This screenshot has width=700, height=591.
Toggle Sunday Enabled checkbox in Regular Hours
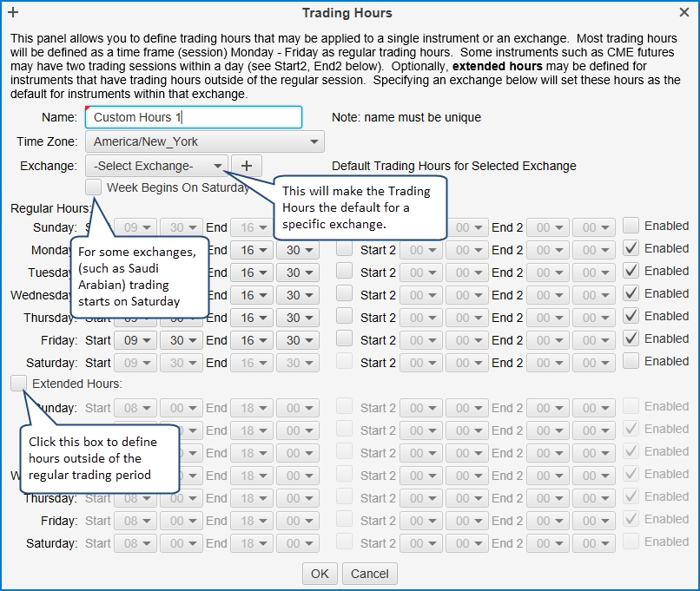pyautogui.click(x=631, y=226)
